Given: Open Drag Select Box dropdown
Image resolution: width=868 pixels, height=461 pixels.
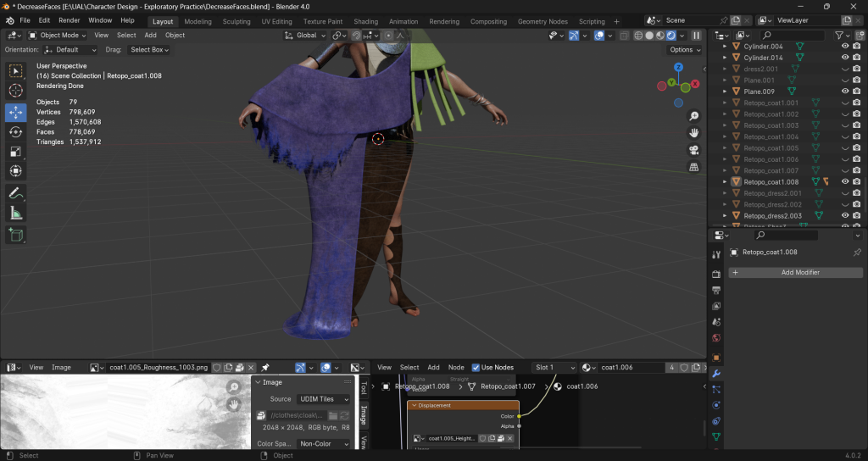Looking at the screenshot, I should 149,50.
